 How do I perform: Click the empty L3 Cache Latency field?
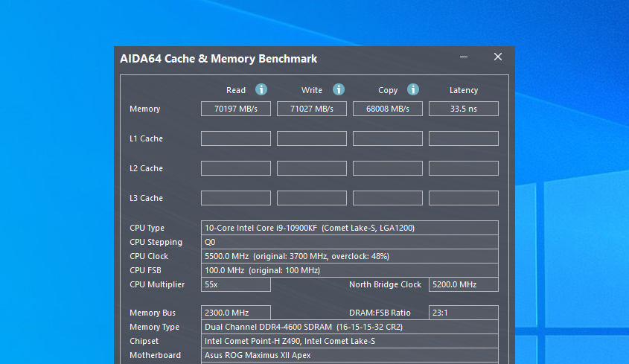[x=464, y=198]
